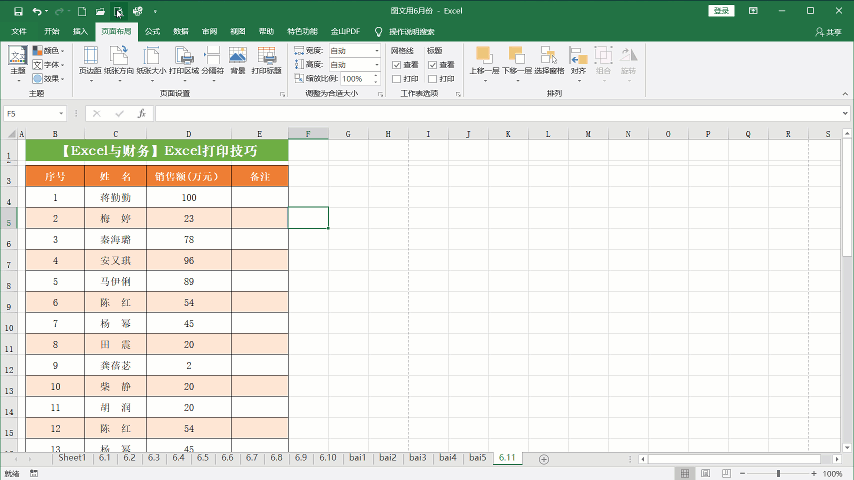Image resolution: width=854 pixels, height=480 pixels.
Task: Click the Open folder icon in quick access
Action: point(100,11)
